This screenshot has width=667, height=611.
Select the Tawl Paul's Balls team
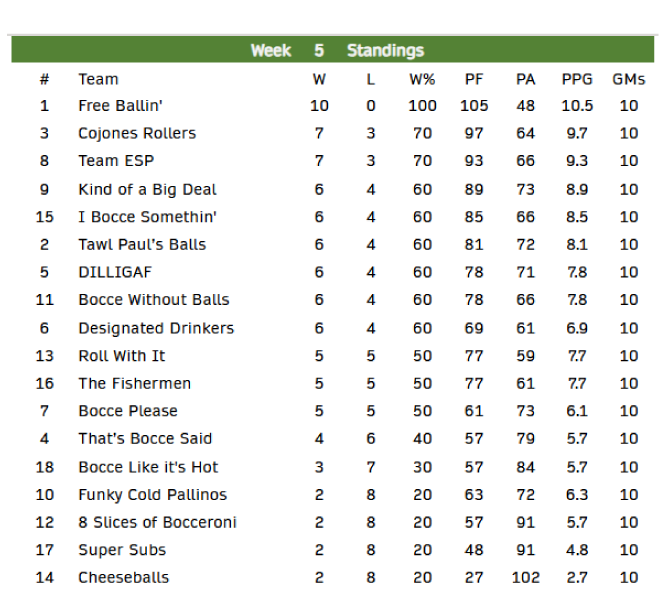[142, 245]
